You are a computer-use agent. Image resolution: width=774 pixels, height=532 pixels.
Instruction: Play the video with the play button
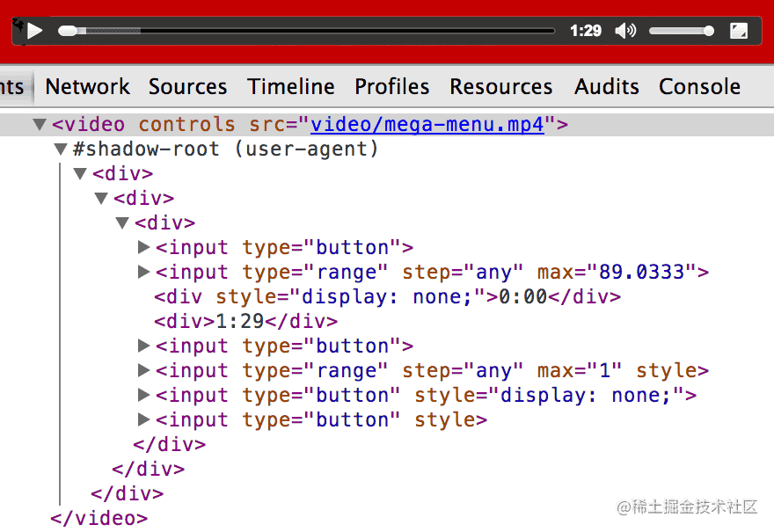coord(34,31)
